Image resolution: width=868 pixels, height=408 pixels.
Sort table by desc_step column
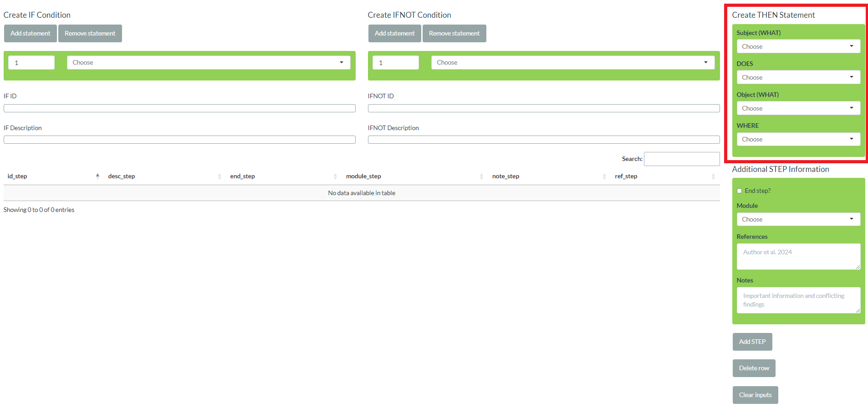[x=122, y=176]
